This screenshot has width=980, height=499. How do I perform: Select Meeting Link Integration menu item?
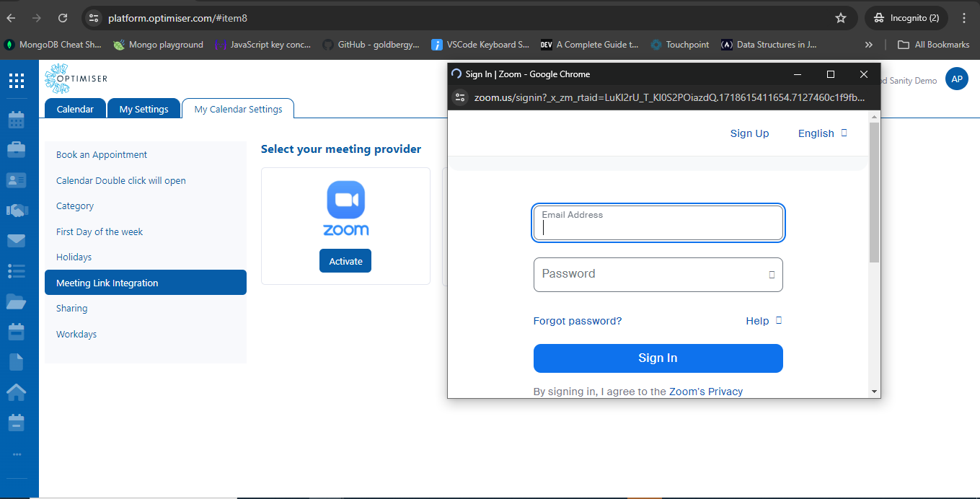[145, 283]
